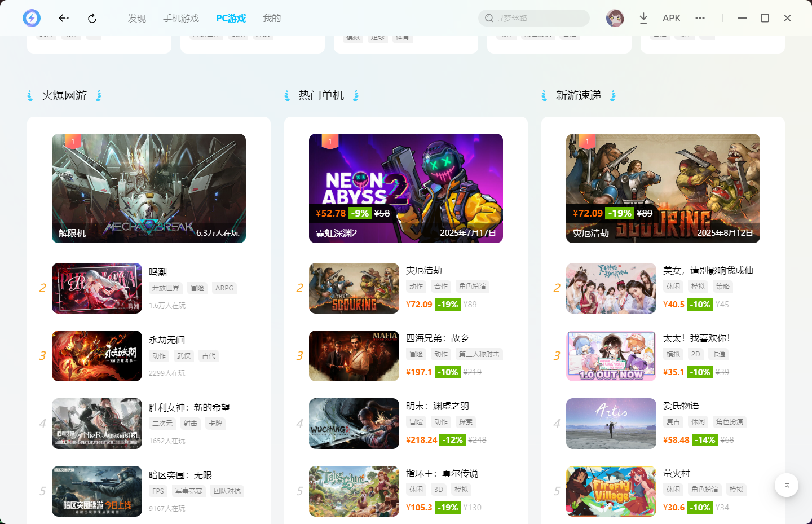The height and width of the screenshot is (524, 812).
Task: Click the 9167人在玩 player count
Action: point(167,509)
